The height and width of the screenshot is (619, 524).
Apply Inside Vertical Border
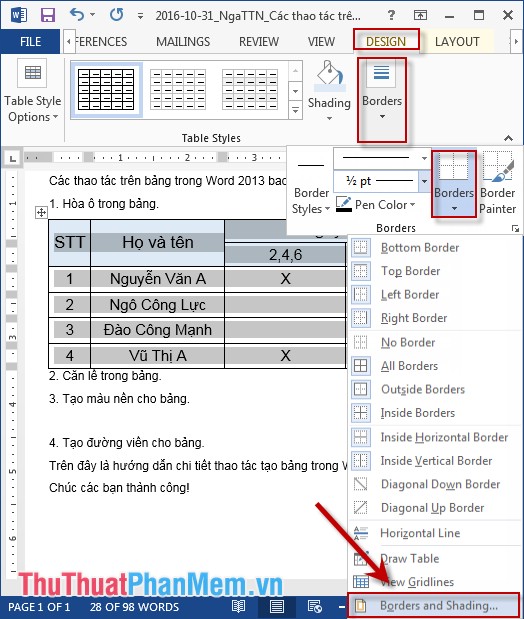coord(435,461)
